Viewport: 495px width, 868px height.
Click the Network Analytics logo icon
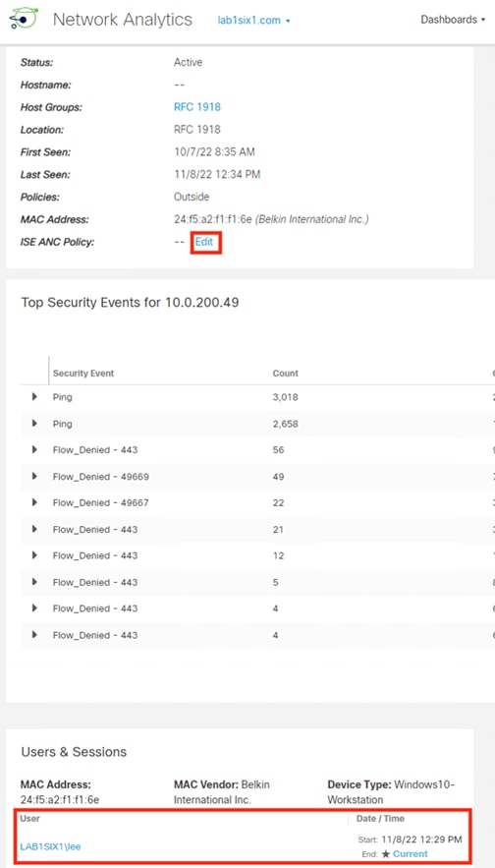pyautogui.click(x=24, y=19)
